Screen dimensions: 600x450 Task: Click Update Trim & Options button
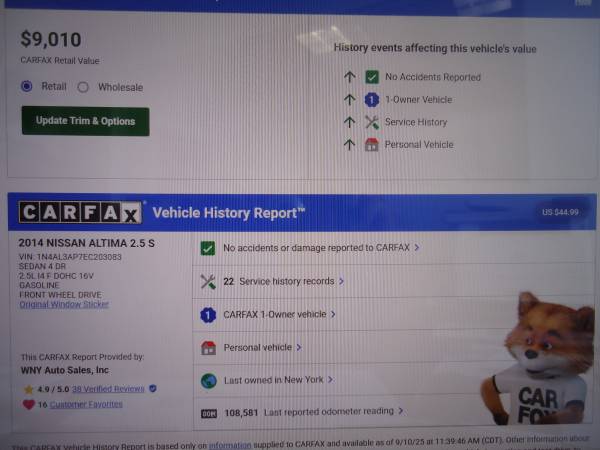tap(85, 121)
